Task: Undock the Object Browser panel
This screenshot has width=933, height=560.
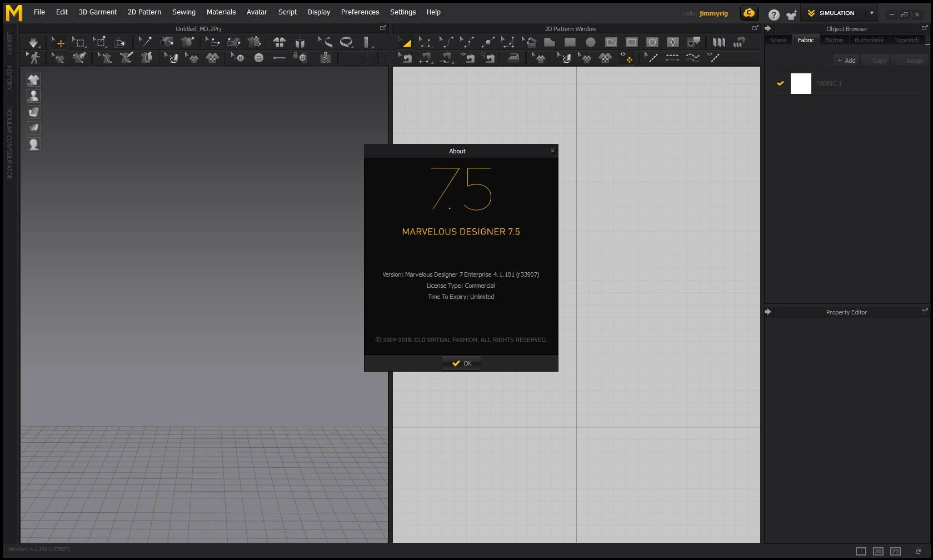Action: click(x=925, y=28)
